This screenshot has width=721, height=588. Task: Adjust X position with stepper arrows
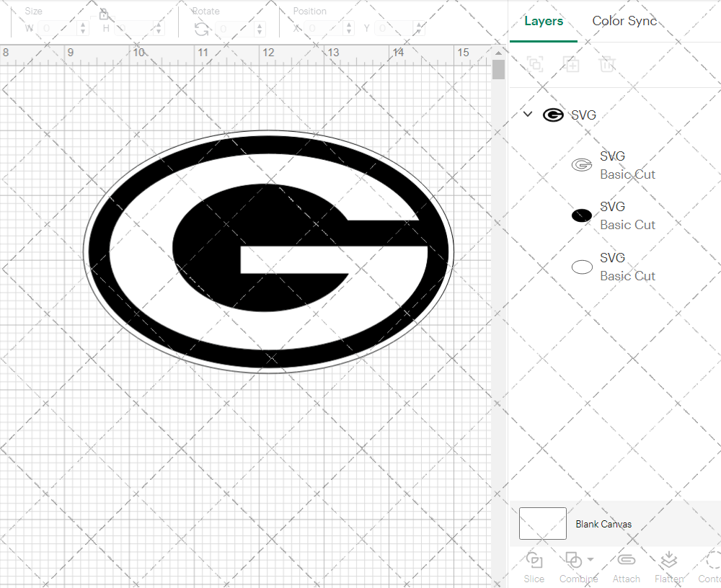(x=349, y=29)
